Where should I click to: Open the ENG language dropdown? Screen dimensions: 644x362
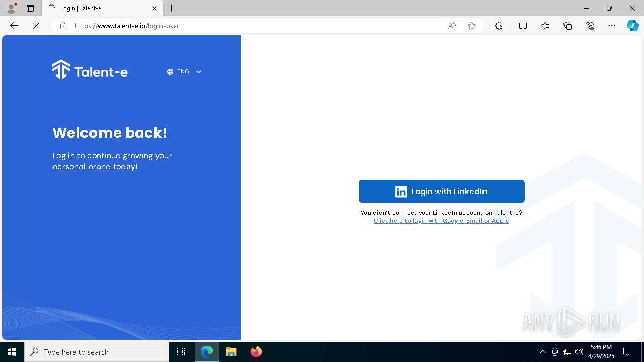pyautogui.click(x=184, y=72)
